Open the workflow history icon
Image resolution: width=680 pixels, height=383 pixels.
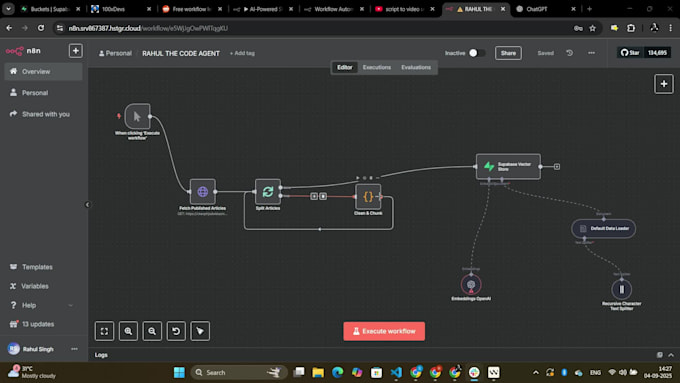(569, 53)
